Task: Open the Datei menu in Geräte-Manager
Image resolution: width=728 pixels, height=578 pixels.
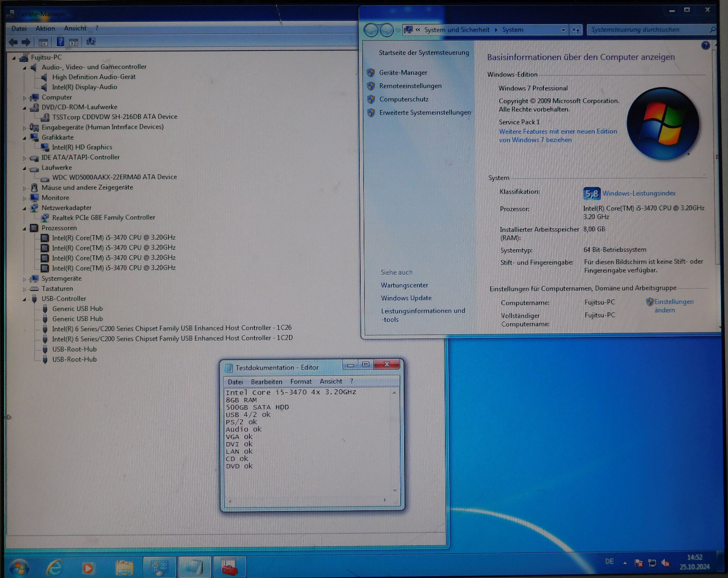Action: point(19,29)
